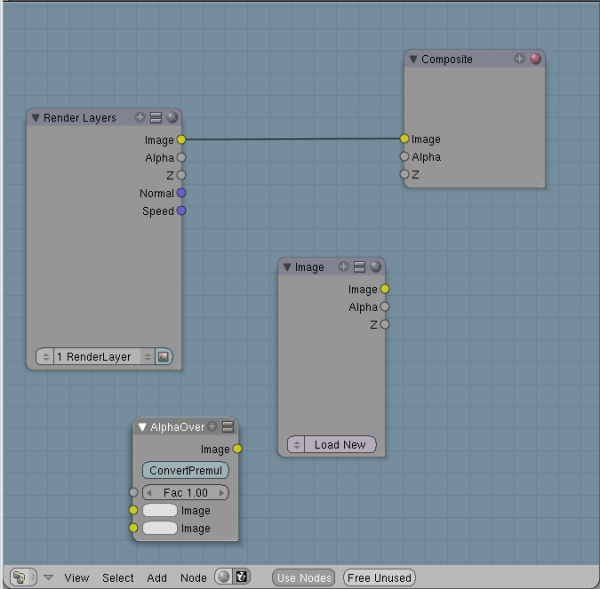Open upper Image color swatch in AlphaOver
Viewport: 600px width, 589px height.
[x=160, y=510]
